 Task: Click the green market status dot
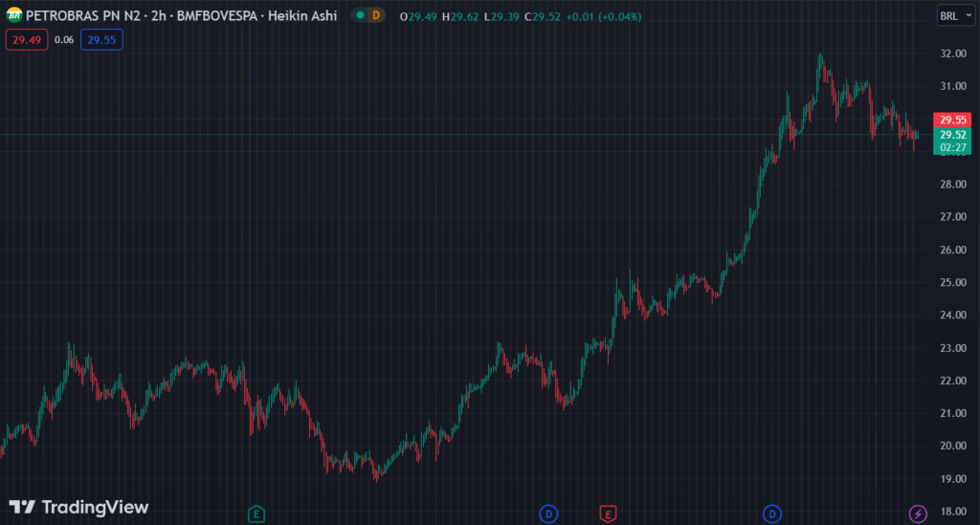pos(360,15)
